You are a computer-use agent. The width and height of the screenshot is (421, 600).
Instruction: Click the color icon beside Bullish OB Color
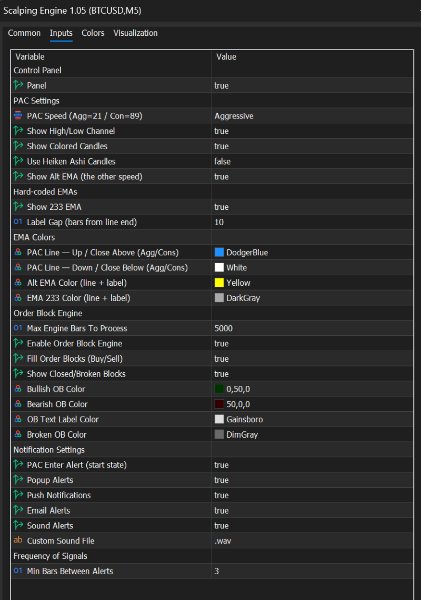tap(18, 389)
